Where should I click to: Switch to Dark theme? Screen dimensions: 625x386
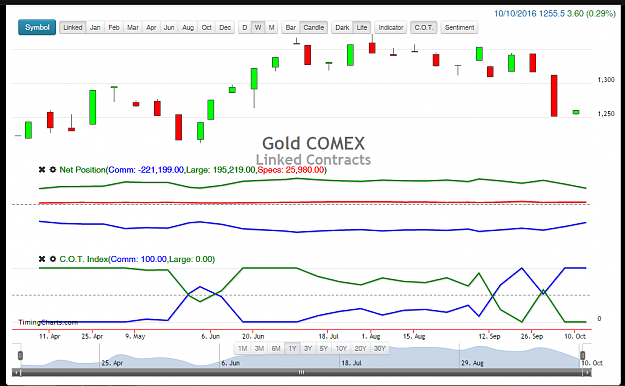(342, 28)
